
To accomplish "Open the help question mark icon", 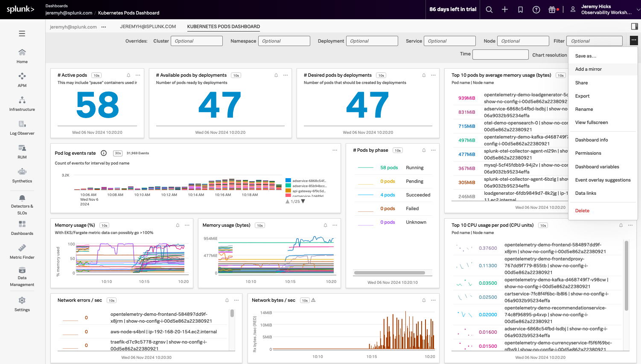I will [536, 9].
